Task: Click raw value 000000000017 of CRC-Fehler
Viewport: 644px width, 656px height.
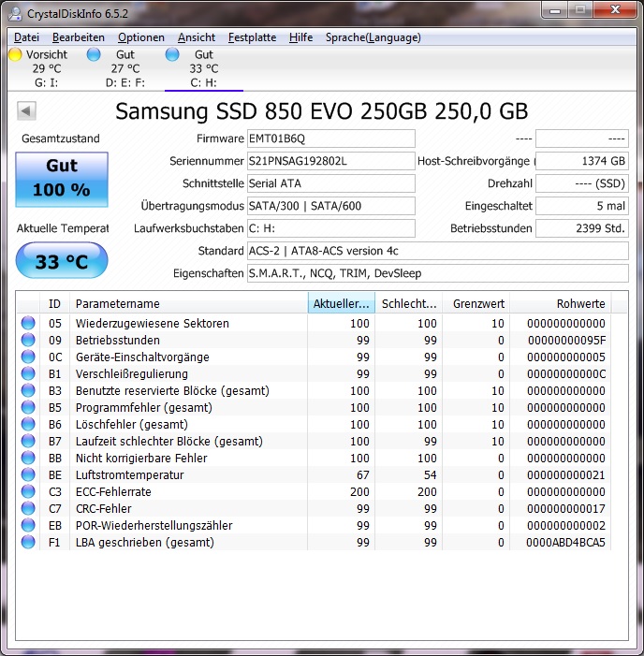Action: pos(566,509)
